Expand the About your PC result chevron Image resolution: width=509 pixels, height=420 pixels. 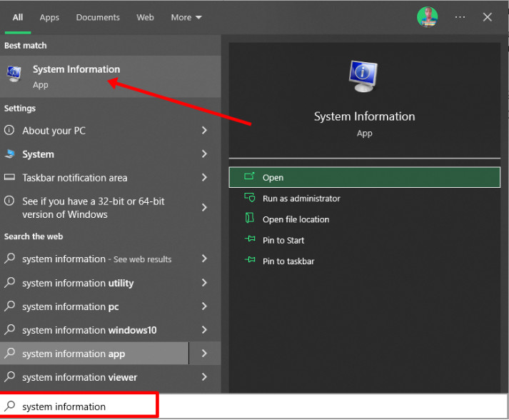[204, 130]
